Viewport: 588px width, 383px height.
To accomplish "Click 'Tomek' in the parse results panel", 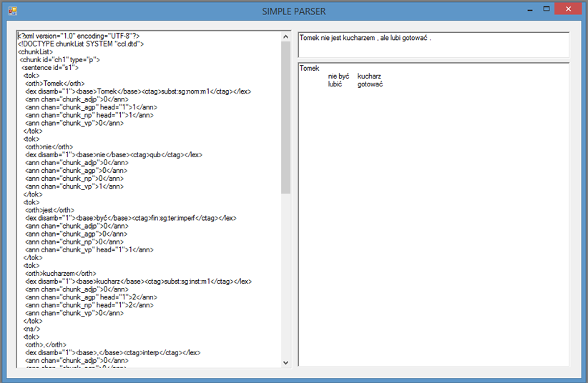I will [x=309, y=69].
